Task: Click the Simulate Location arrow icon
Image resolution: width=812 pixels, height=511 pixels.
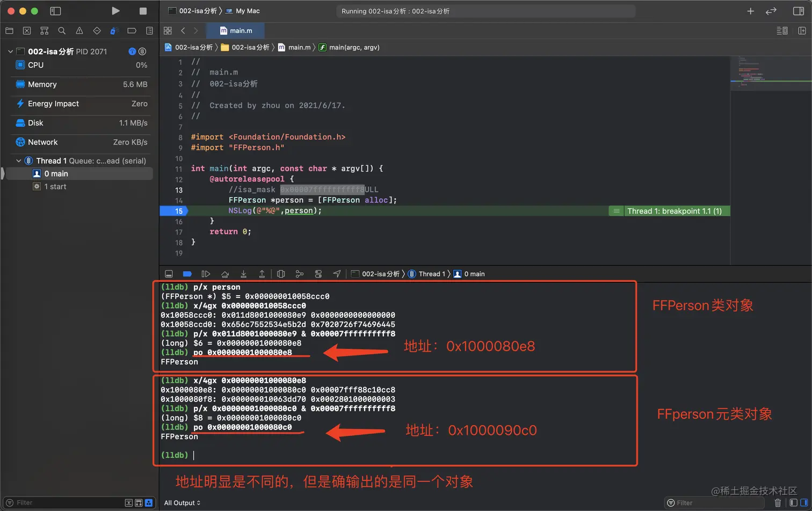Action: [337, 274]
